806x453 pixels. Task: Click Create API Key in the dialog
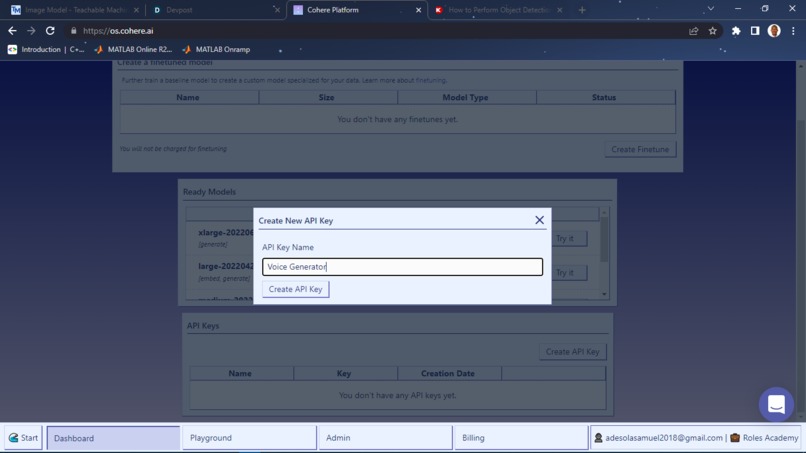coord(296,289)
